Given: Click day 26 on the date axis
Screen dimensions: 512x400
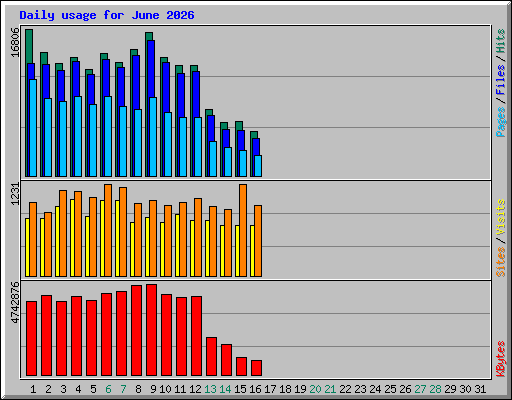Looking at the screenshot, I should (x=405, y=389).
